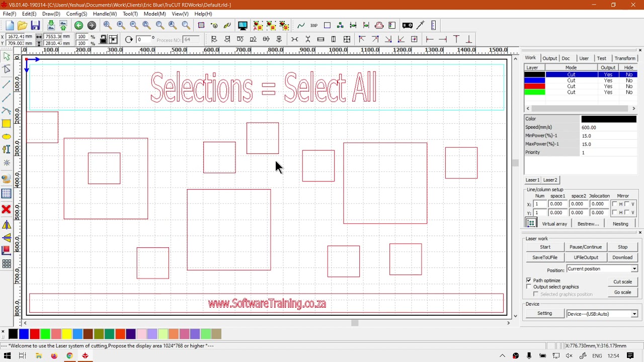
Task: Open the Config menu
Action: point(76,14)
